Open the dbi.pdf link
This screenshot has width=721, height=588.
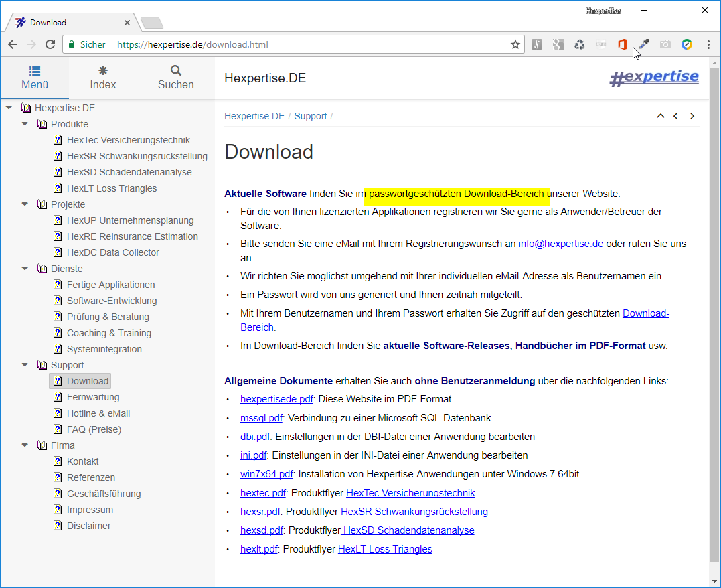(x=255, y=437)
